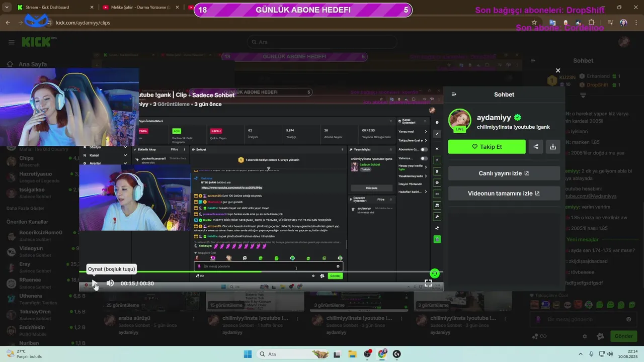Download the clip using the download icon
This screenshot has width=644, height=362.
(553, 147)
